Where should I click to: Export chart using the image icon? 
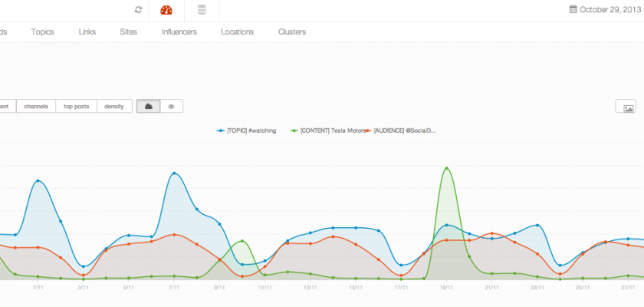pyautogui.click(x=626, y=107)
